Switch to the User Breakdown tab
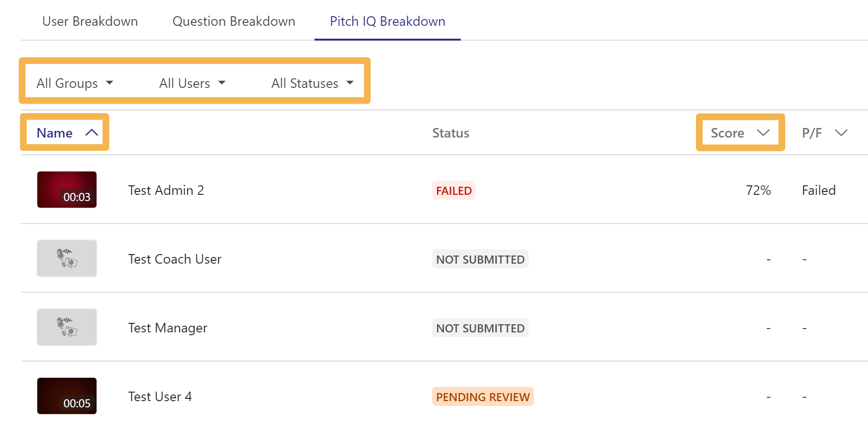Viewport: 868px width, 426px height. 90,21
